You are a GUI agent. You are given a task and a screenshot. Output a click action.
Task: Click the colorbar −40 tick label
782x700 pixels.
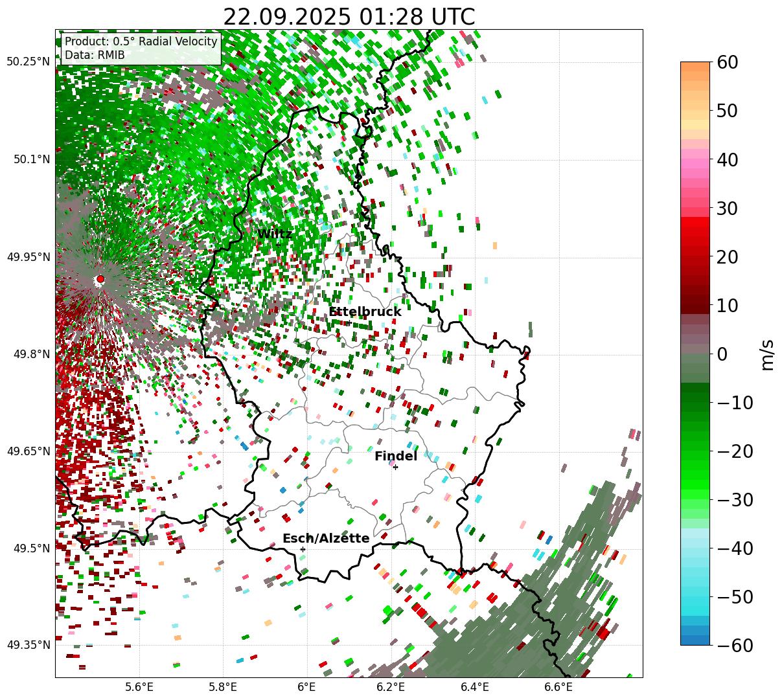click(735, 548)
